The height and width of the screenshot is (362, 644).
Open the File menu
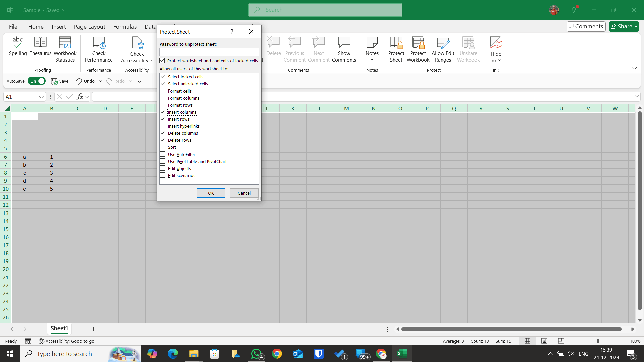pos(13,26)
